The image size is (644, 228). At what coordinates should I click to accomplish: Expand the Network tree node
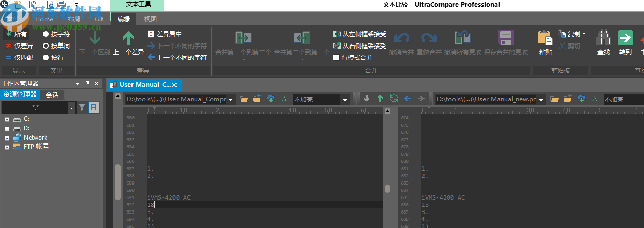click(x=7, y=138)
